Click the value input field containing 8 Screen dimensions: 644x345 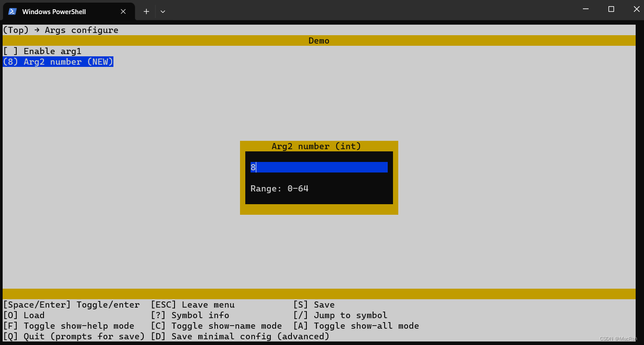click(x=318, y=167)
